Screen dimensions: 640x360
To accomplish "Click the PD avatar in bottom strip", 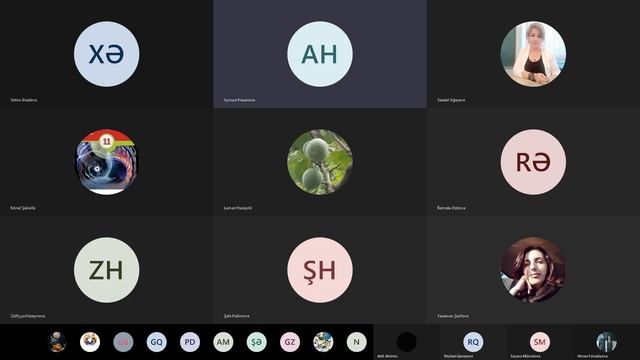I will [190, 342].
